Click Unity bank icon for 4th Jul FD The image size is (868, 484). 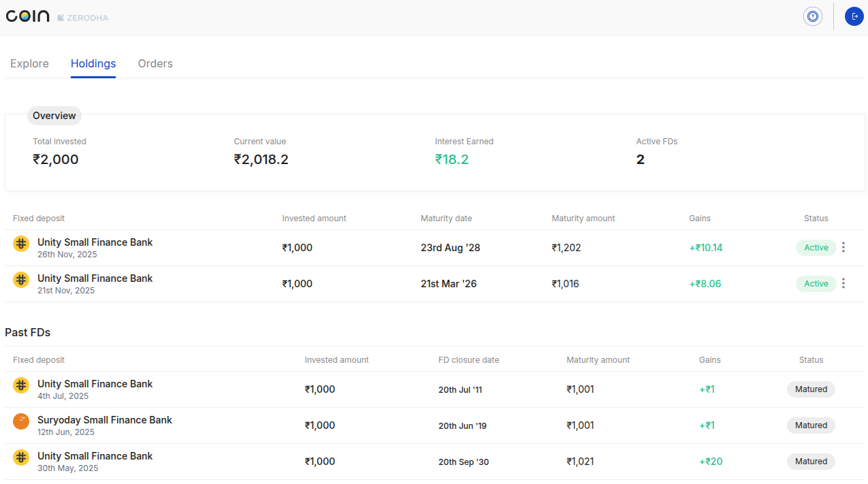coord(21,385)
